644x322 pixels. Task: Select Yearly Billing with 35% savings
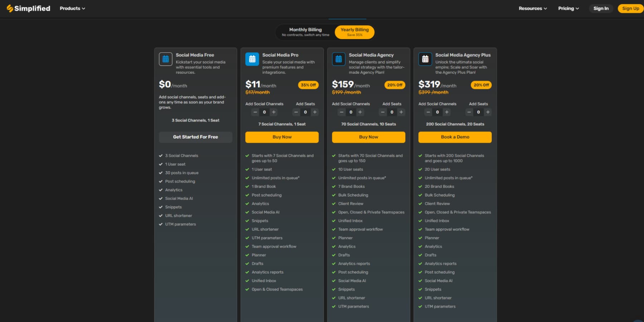coord(354,32)
